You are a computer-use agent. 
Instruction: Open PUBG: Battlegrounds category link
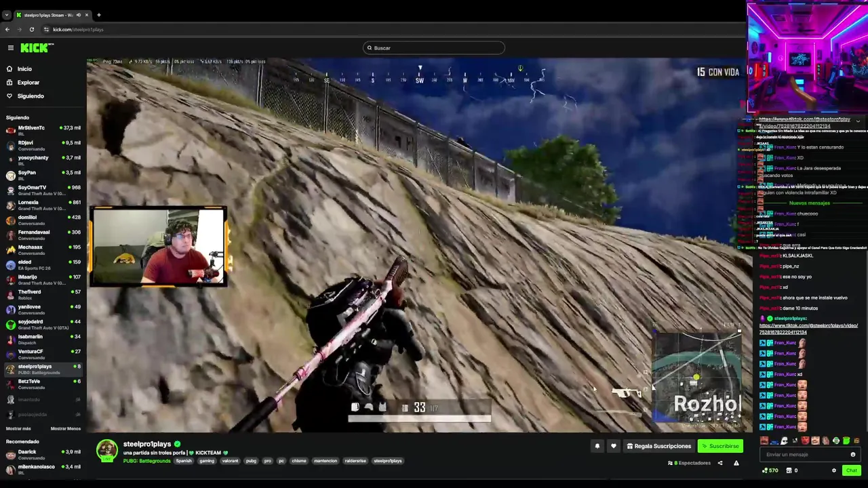click(147, 461)
